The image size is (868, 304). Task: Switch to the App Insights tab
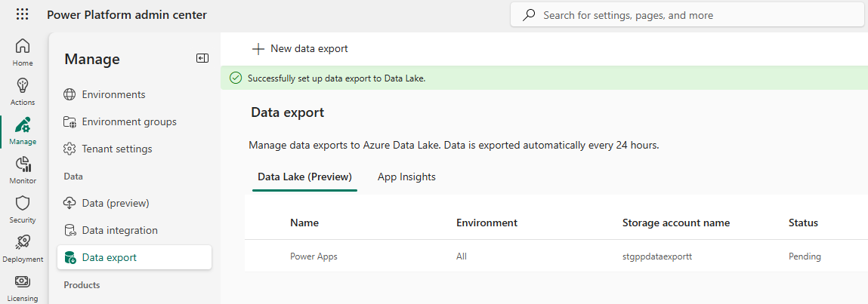pyautogui.click(x=406, y=177)
